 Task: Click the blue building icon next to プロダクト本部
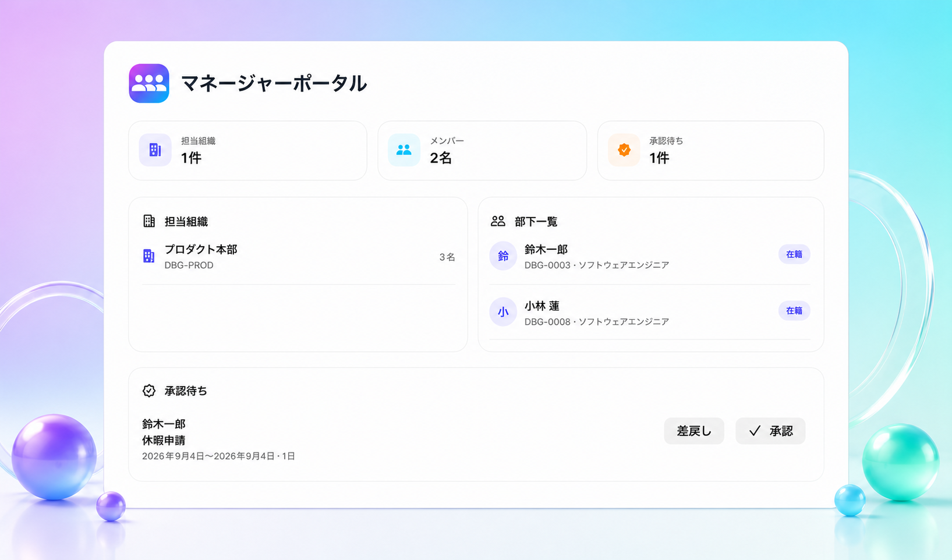coord(149,256)
